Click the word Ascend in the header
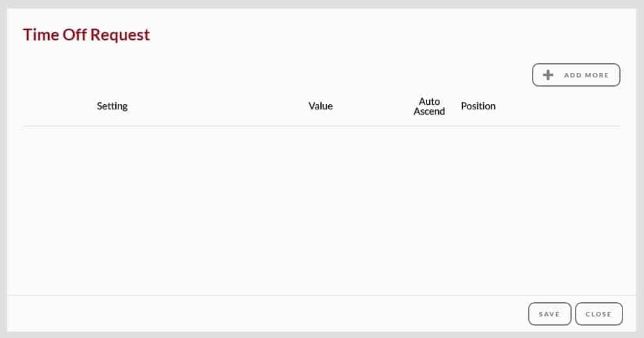The image size is (644, 338). pos(429,111)
